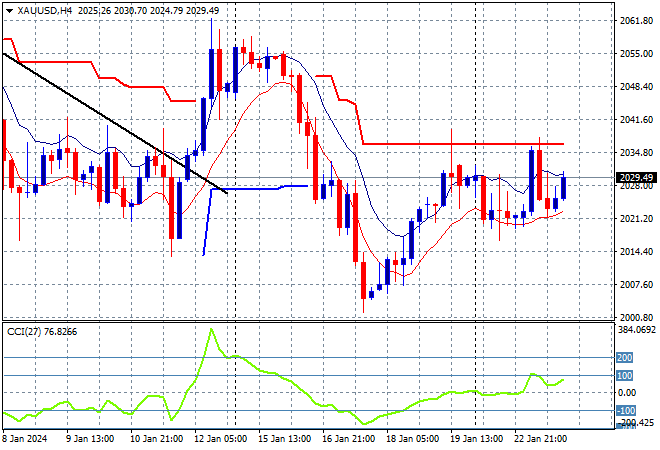Screen dimensions: 660x450
Task: Click the lowest candlestick near 2002
Action: tap(363, 295)
